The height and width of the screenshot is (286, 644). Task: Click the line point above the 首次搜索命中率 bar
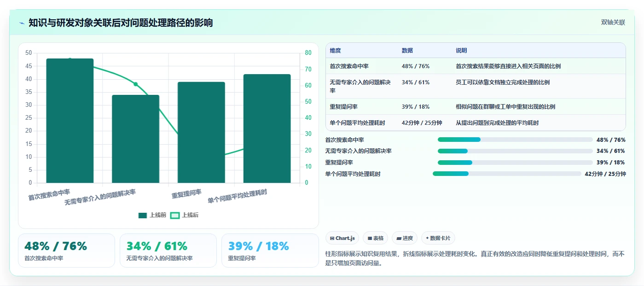point(70,59)
